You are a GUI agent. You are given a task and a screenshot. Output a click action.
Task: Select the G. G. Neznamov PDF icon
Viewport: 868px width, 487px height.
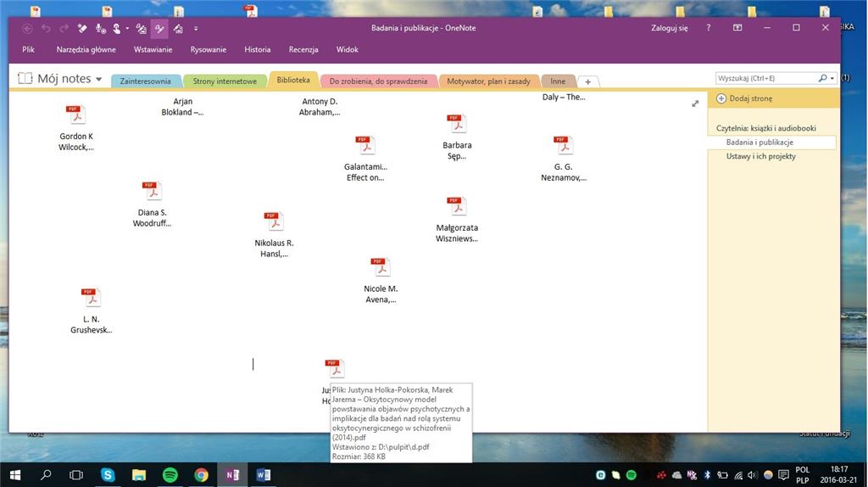click(563, 146)
